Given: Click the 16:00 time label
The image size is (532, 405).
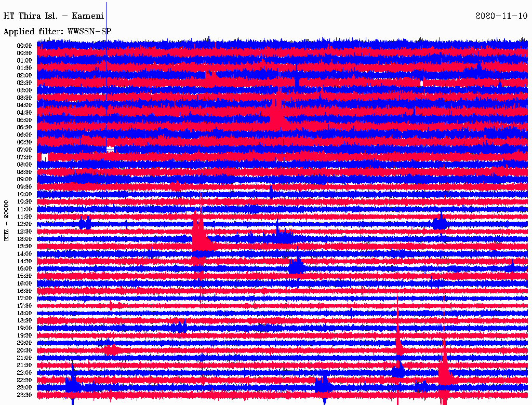Looking at the screenshot, I should 24,283.
